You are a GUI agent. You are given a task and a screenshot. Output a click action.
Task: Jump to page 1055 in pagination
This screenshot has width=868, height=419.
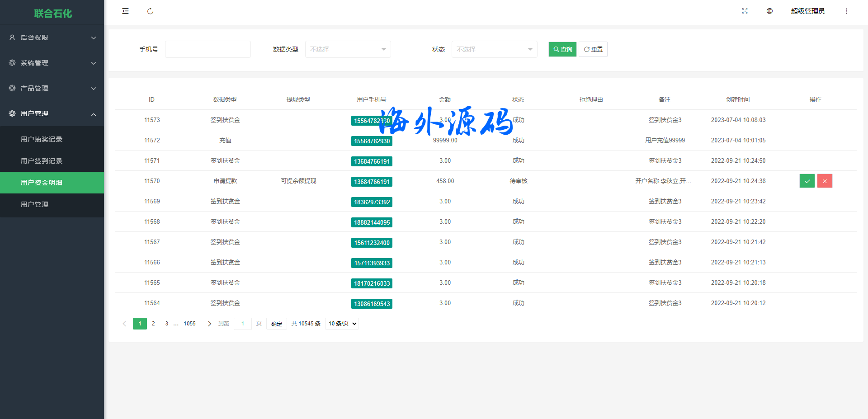[x=189, y=324]
